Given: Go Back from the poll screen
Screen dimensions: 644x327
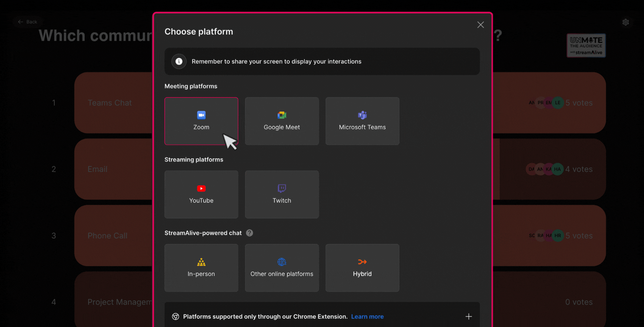Looking at the screenshot, I should (27, 22).
